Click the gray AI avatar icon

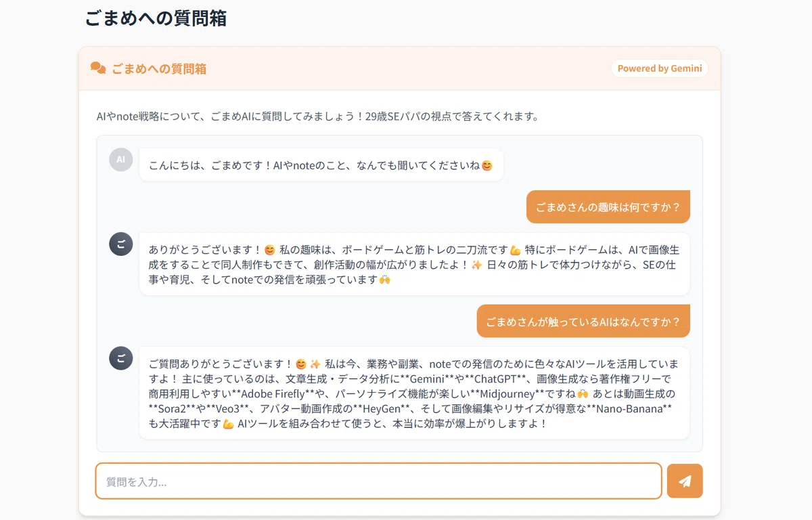point(120,160)
